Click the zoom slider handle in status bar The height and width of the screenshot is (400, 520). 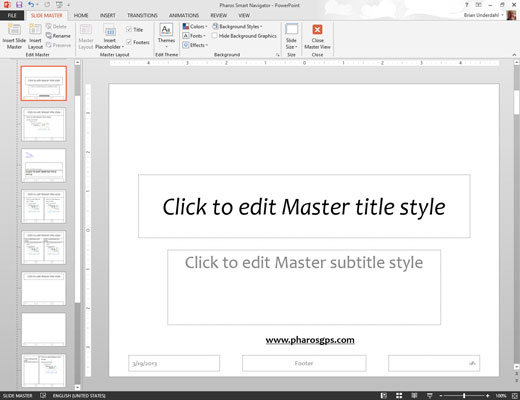click(x=464, y=396)
